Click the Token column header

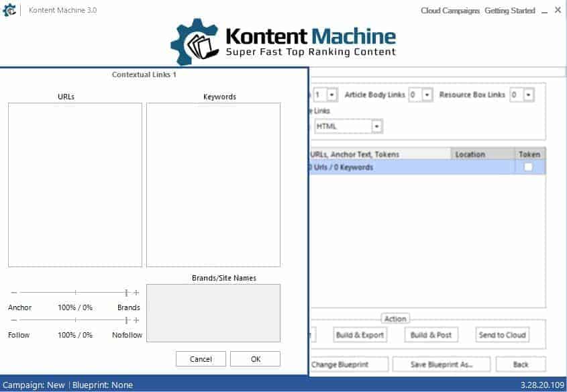530,154
